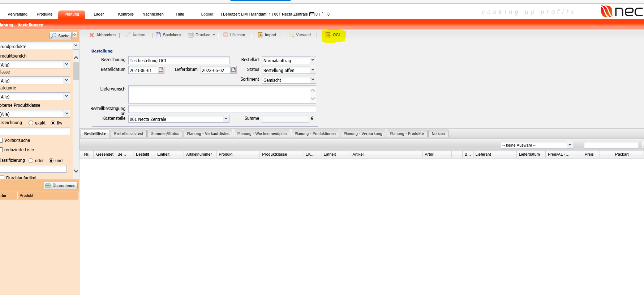Open the Bestelldatum calendar picker
Screen dimensions: 644x295
click(x=161, y=70)
